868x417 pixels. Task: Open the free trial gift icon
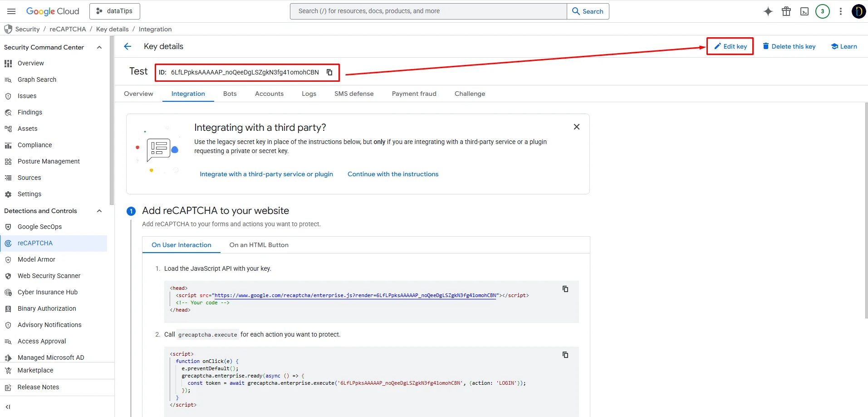point(786,11)
